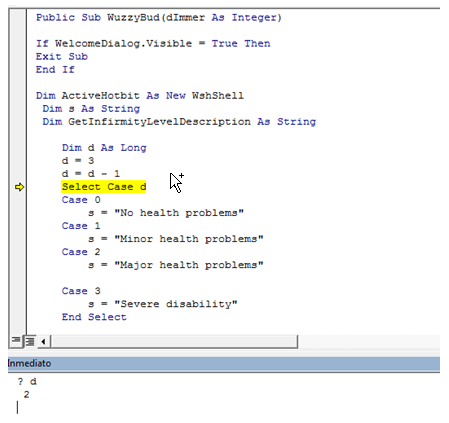Click the Procedure View icon
Screen dimensions: 449x423
(x=16, y=341)
